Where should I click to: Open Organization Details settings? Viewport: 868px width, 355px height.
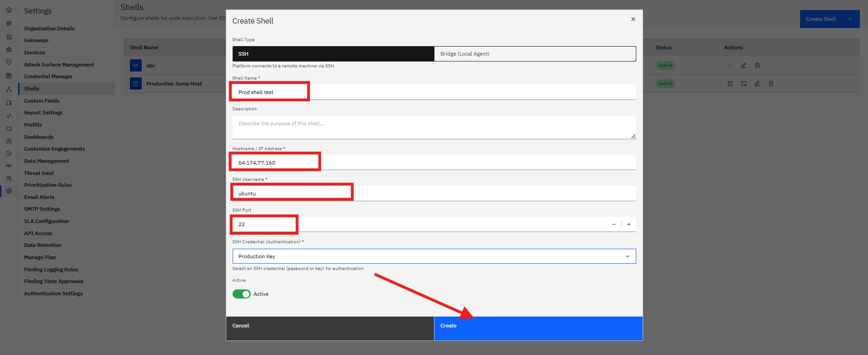click(49, 28)
